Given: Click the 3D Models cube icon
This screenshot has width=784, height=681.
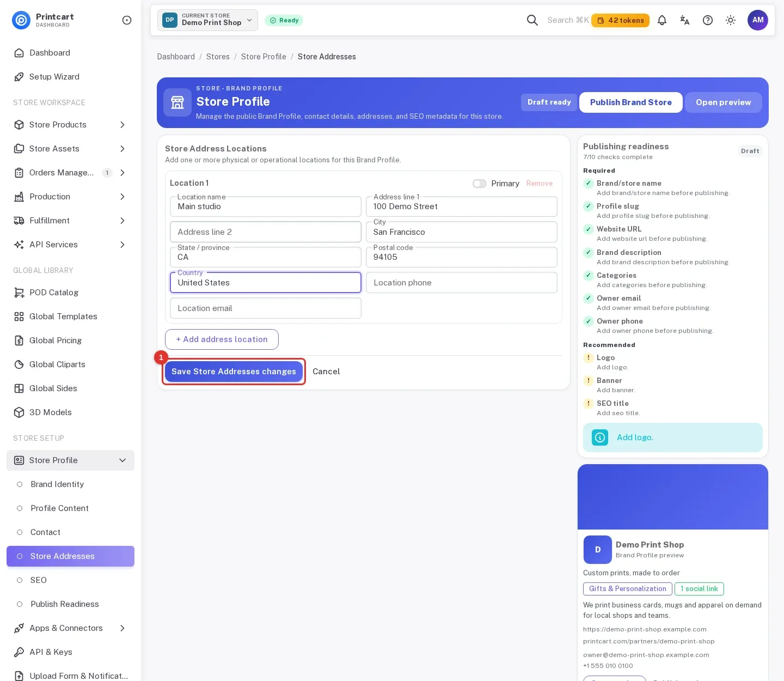Looking at the screenshot, I should point(19,412).
